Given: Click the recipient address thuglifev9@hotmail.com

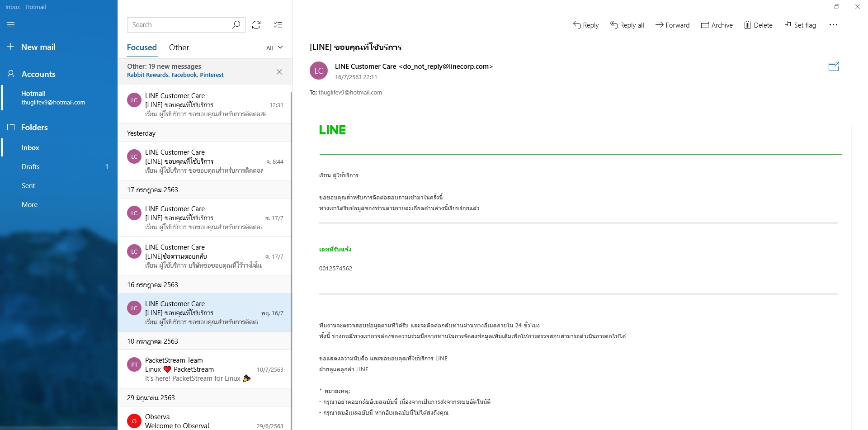Looking at the screenshot, I should pyautogui.click(x=350, y=92).
